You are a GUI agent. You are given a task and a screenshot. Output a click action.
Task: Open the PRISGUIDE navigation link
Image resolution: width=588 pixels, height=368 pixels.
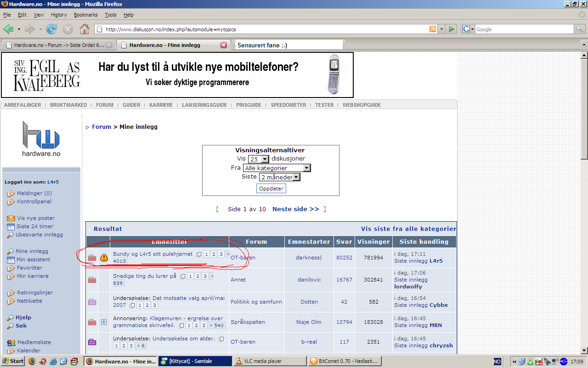tap(249, 105)
